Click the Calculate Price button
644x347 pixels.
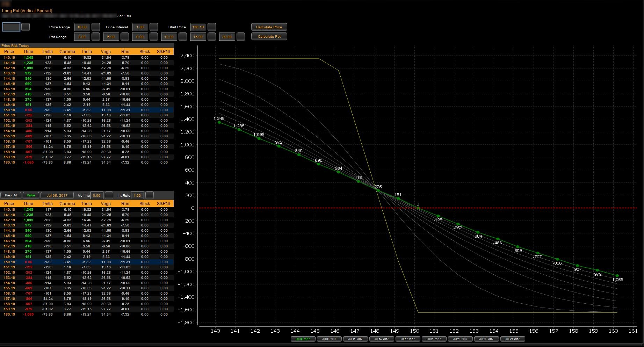point(269,27)
